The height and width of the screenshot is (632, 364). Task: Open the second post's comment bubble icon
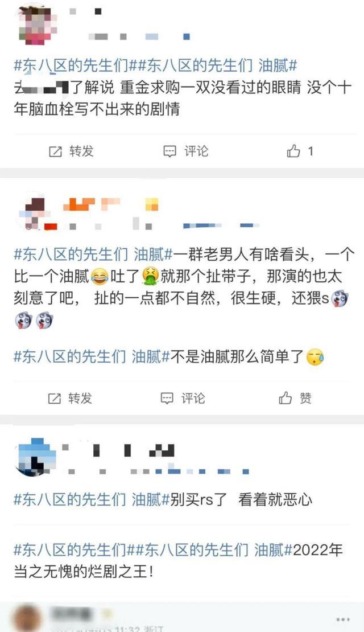[x=167, y=399]
